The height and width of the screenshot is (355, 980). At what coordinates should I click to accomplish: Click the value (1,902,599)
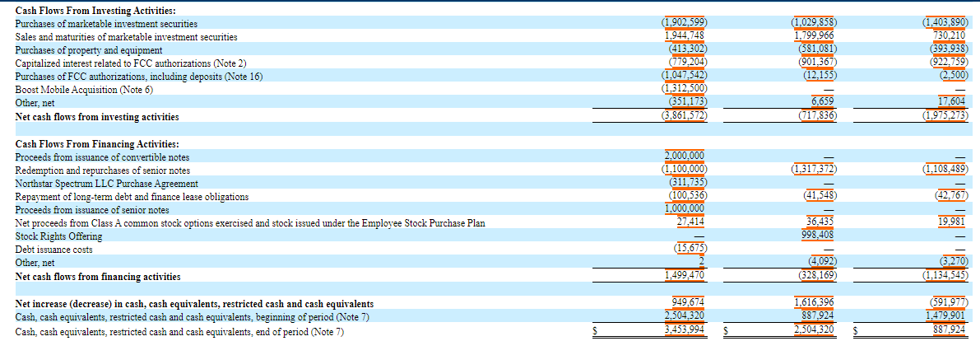pos(685,24)
